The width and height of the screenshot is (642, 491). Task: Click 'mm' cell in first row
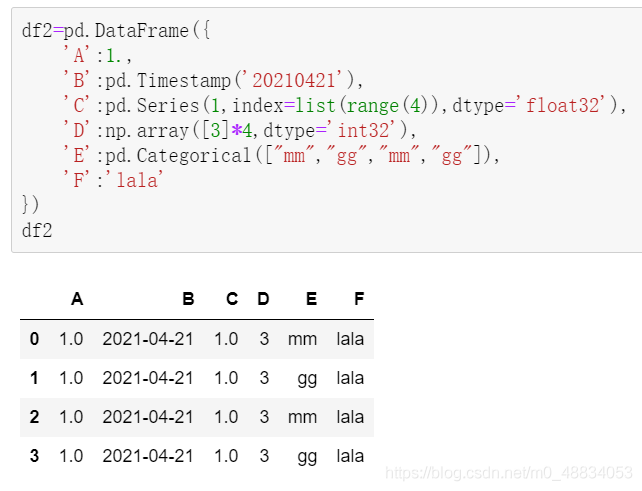tap(303, 339)
